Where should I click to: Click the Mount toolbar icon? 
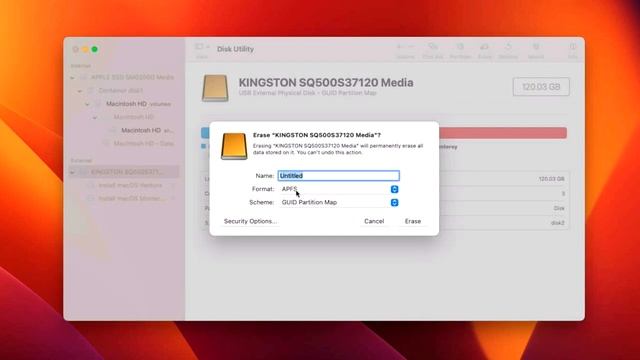[536, 47]
